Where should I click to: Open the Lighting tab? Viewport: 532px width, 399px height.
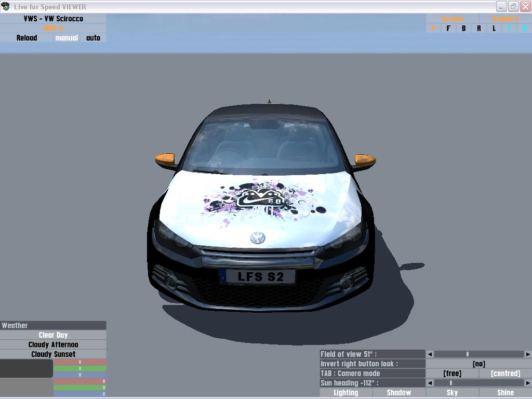tap(345, 393)
